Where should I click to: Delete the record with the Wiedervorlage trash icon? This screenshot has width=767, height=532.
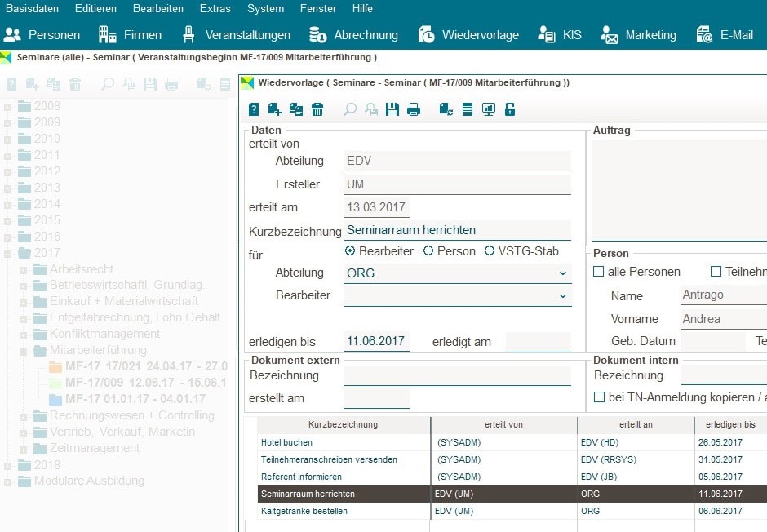pyautogui.click(x=317, y=109)
